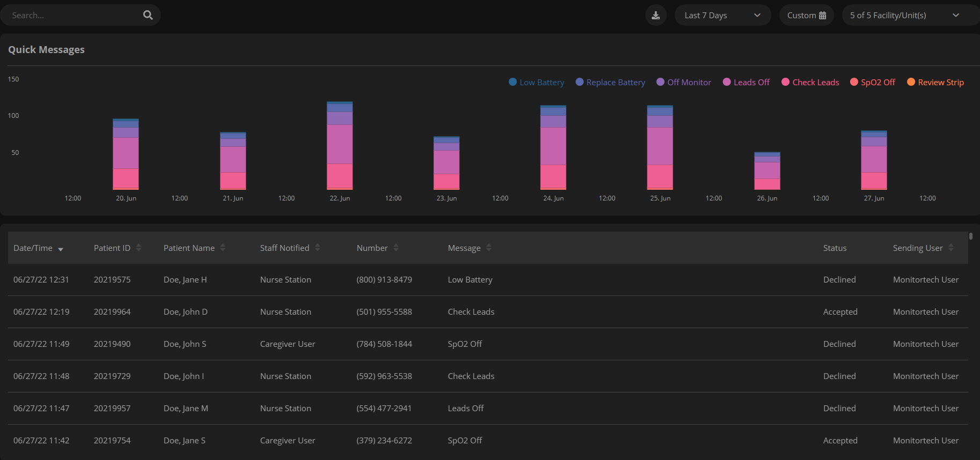The height and width of the screenshot is (460, 980).
Task: Sort the table by Patient ID
Action: click(117, 248)
